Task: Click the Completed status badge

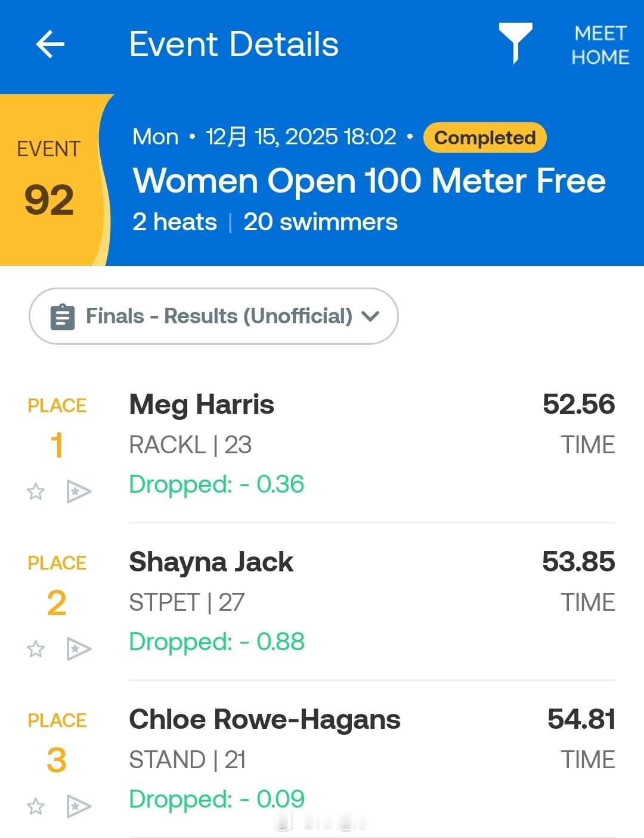Action: (x=485, y=138)
